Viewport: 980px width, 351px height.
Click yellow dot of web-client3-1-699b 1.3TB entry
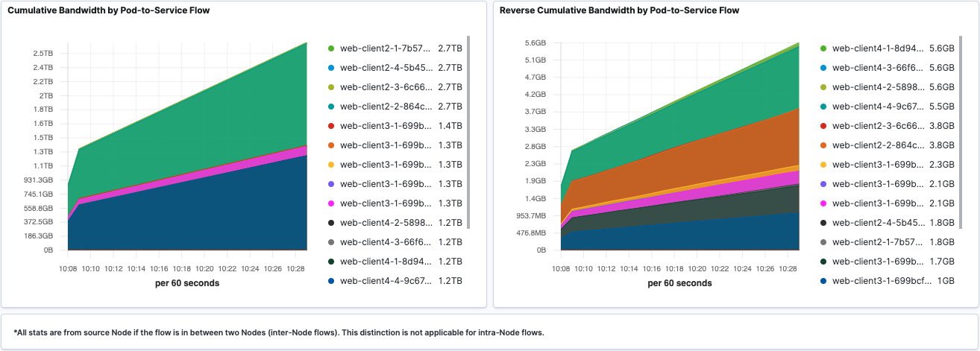(330, 165)
